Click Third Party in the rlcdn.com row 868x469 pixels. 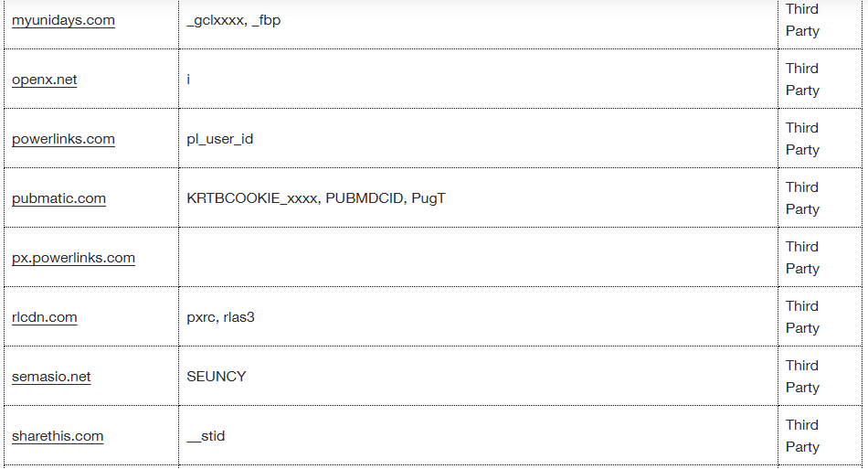(x=802, y=317)
